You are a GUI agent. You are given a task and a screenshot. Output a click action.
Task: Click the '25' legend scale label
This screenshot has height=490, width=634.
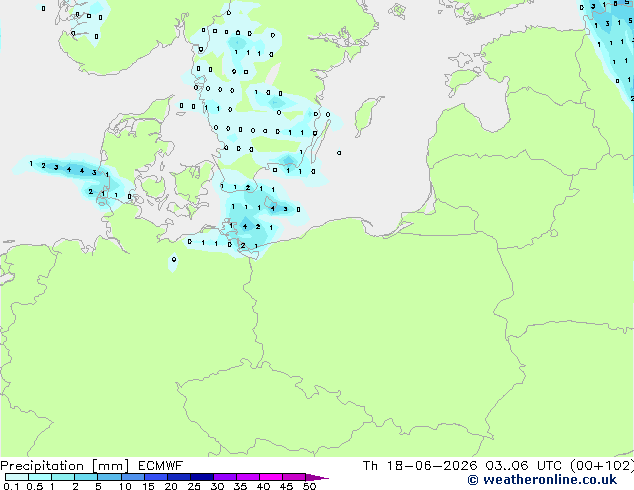194,486
